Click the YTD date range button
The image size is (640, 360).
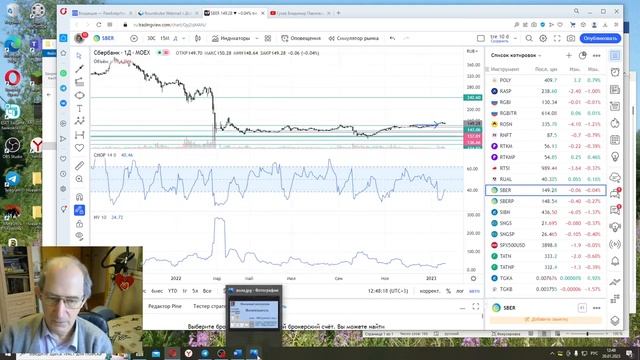click(173, 291)
